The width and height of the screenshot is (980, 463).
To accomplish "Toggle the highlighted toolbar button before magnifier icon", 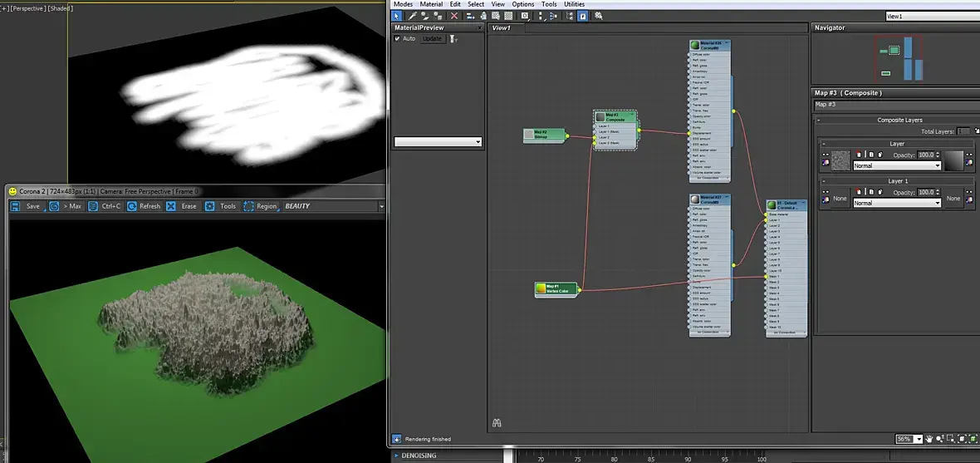I will point(583,16).
